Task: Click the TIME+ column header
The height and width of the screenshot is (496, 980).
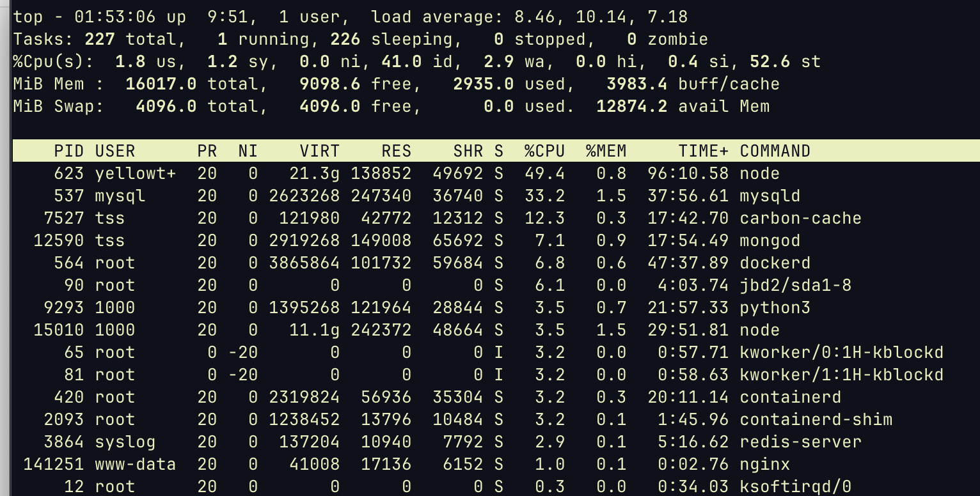Action: click(703, 151)
